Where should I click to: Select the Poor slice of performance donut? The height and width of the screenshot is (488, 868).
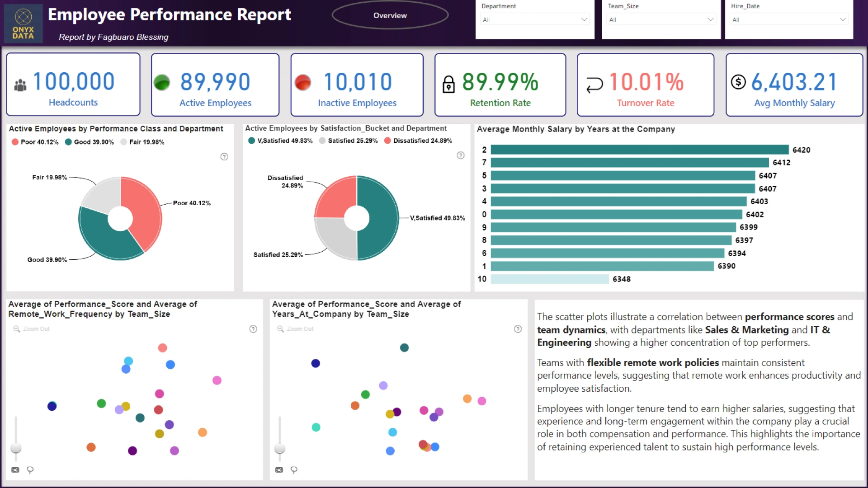(x=145, y=208)
